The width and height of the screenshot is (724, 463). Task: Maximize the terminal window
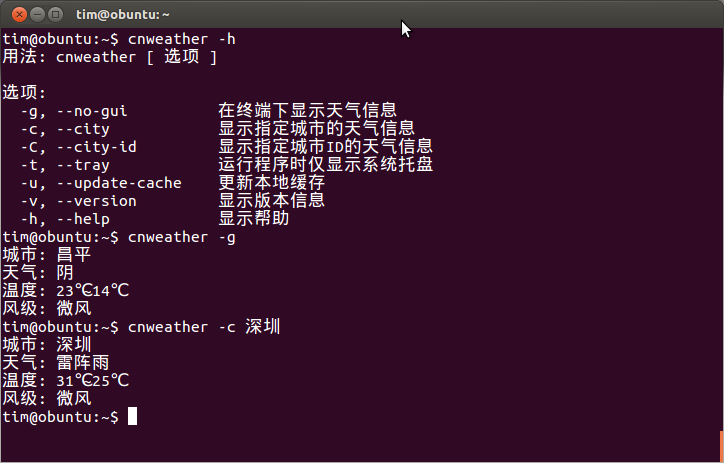click(55, 15)
